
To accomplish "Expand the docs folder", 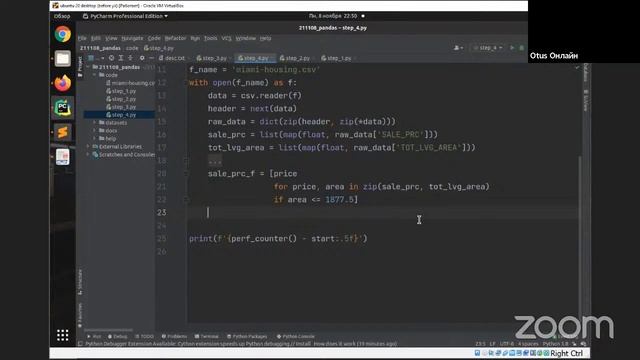I will coord(95,131).
